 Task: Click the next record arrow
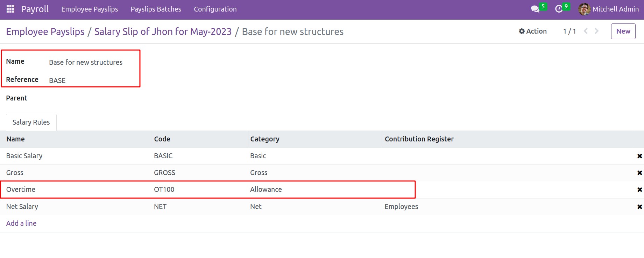[597, 31]
